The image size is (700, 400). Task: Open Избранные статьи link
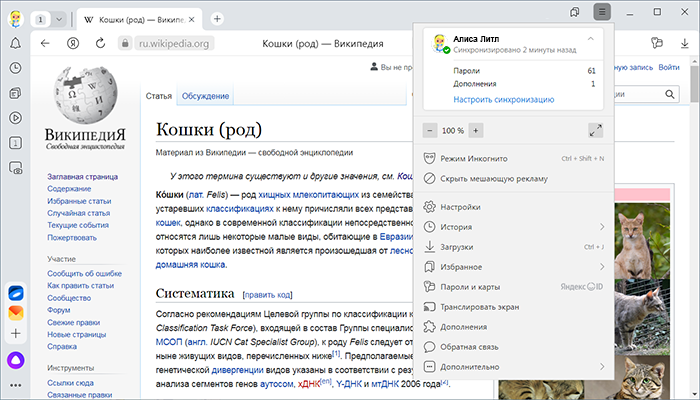click(79, 201)
